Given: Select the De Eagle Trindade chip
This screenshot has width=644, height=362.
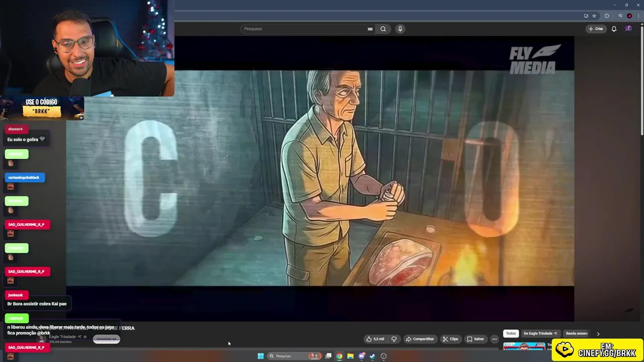Looking at the screenshot, I should [540, 333].
